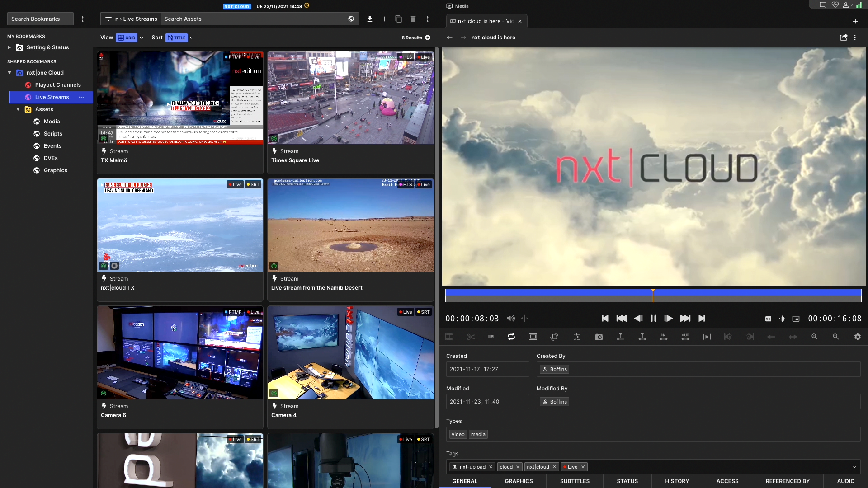Viewport: 868px width, 488px height.
Task: Open asset detail more options menu
Action: pyautogui.click(x=855, y=38)
